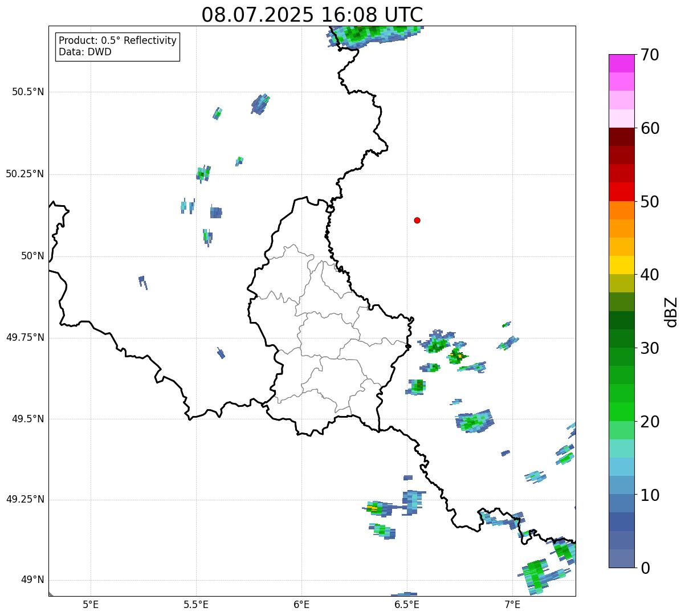Viewport: 685px width, 616px height.
Task: Click the 49.25°N latitude label
Action: point(25,499)
